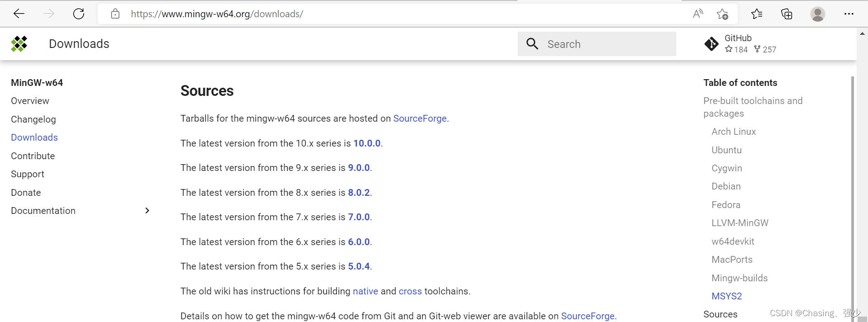Jump to MSYS2 in table of contents
Screen dimensions: 868x322
pos(727,296)
